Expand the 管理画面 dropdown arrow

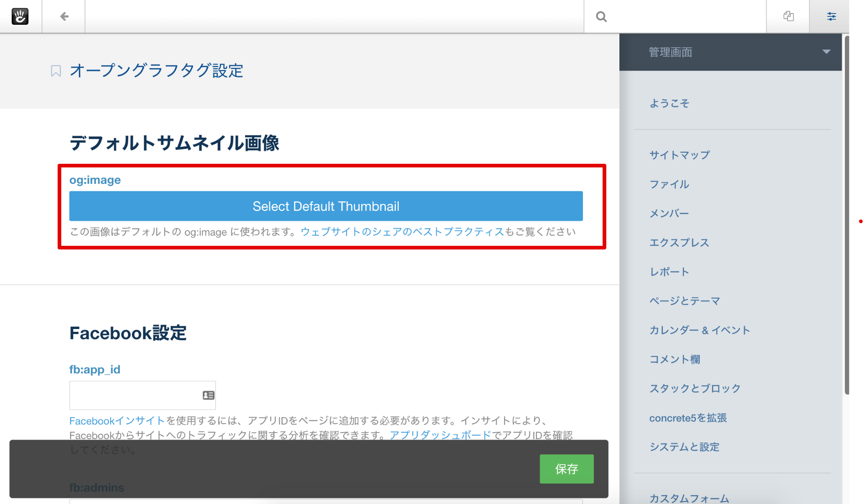coord(826,52)
